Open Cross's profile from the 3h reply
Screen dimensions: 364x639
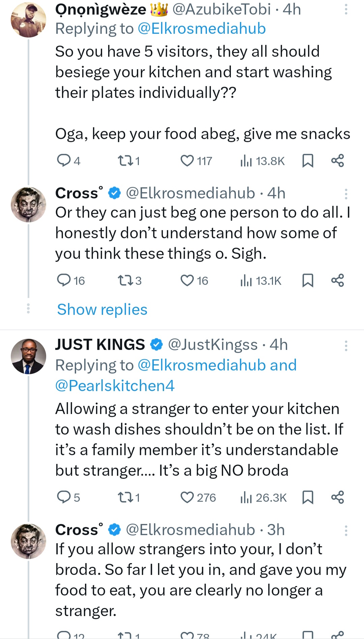[x=28, y=541]
